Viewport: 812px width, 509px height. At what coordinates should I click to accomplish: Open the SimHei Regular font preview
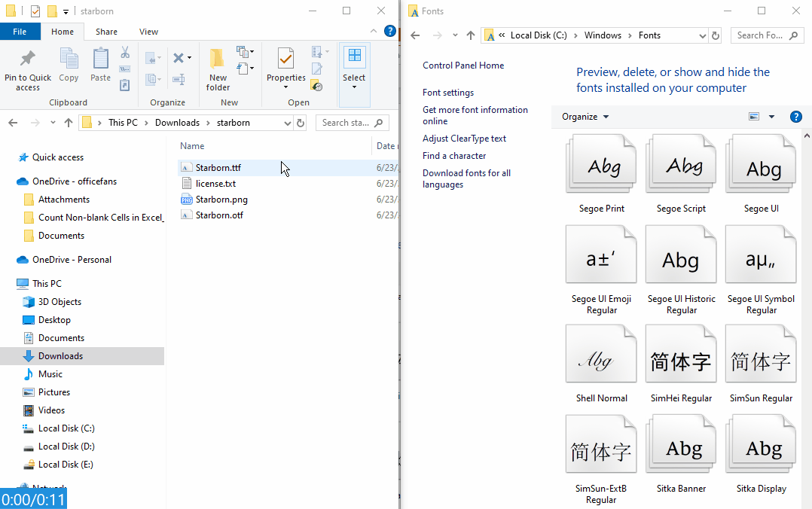[x=680, y=354]
